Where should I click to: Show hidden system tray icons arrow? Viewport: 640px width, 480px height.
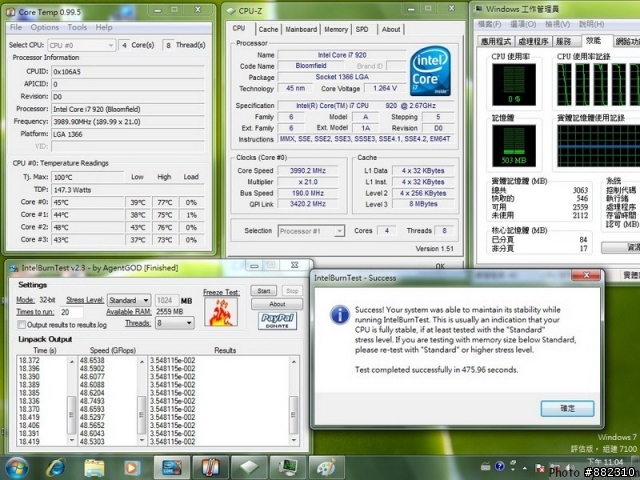click(525, 468)
